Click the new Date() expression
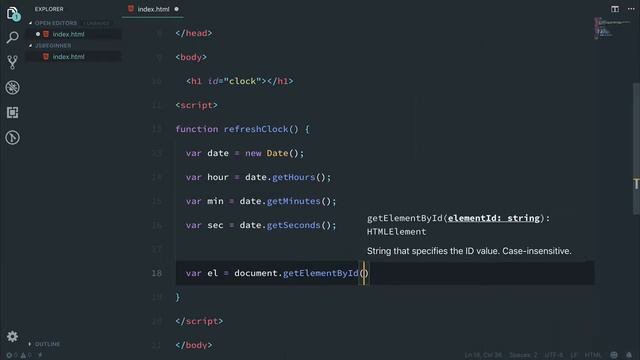The image size is (640, 360). coord(275,153)
